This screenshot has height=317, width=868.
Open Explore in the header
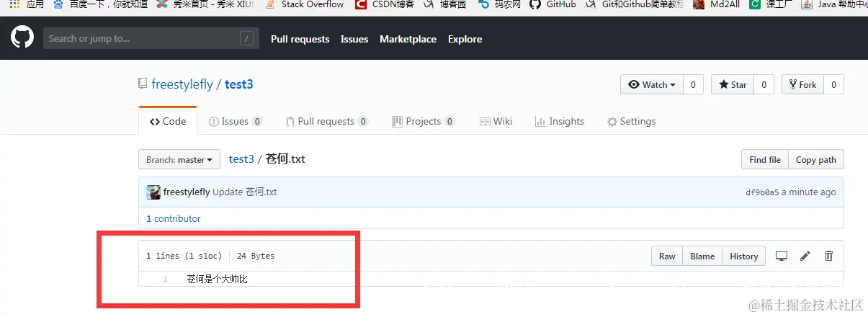tap(465, 39)
